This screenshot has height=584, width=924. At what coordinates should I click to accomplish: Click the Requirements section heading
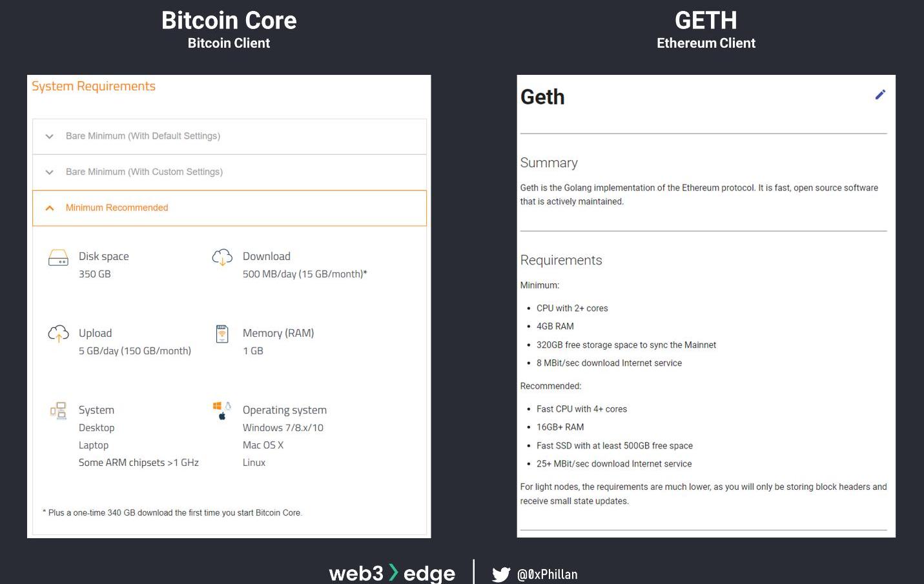pos(561,260)
